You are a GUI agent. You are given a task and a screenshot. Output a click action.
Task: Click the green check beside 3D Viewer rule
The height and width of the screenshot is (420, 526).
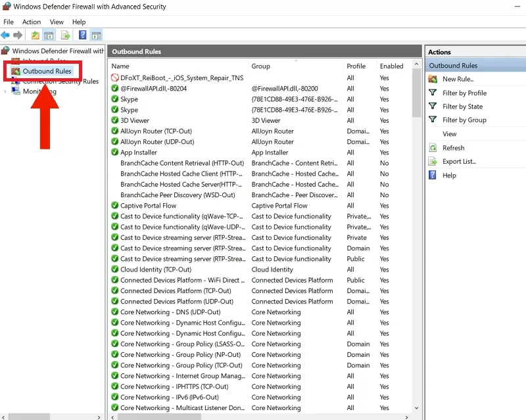click(114, 120)
